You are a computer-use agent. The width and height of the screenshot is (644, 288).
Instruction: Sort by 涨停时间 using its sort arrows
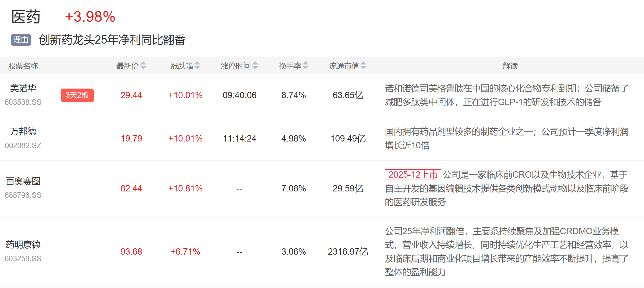[x=255, y=66]
